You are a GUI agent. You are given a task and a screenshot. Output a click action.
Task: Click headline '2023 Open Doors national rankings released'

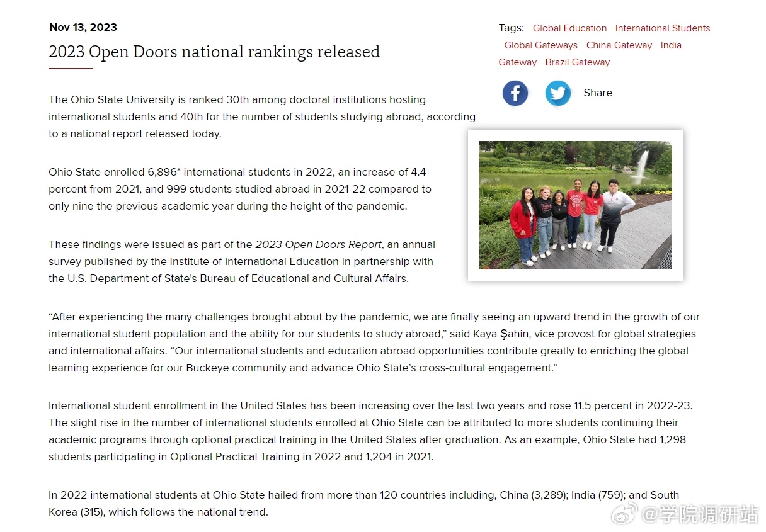(x=214, y=52)
